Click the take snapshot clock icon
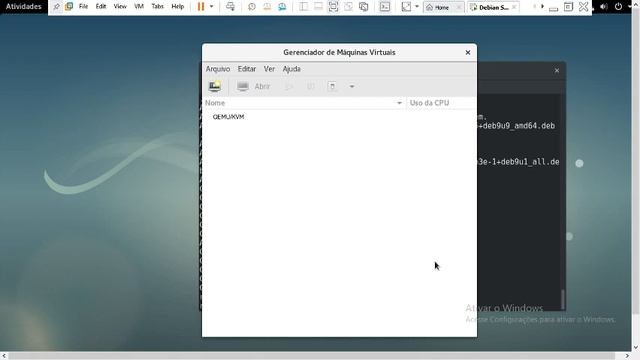Image resolution: width=640 pixels, height=360 pixels. 252,7
